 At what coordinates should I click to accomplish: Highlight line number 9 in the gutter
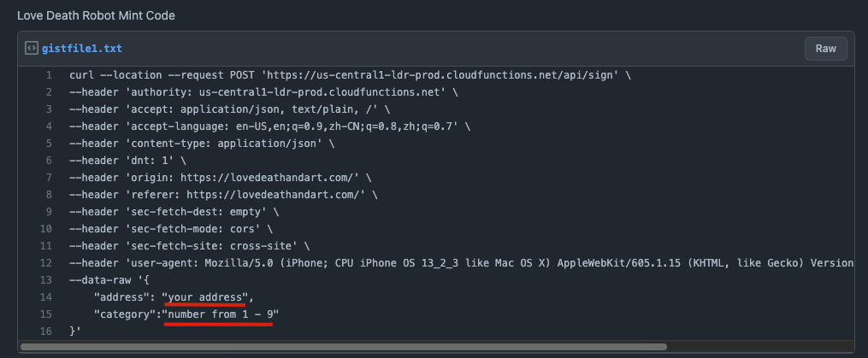point(49,212)
